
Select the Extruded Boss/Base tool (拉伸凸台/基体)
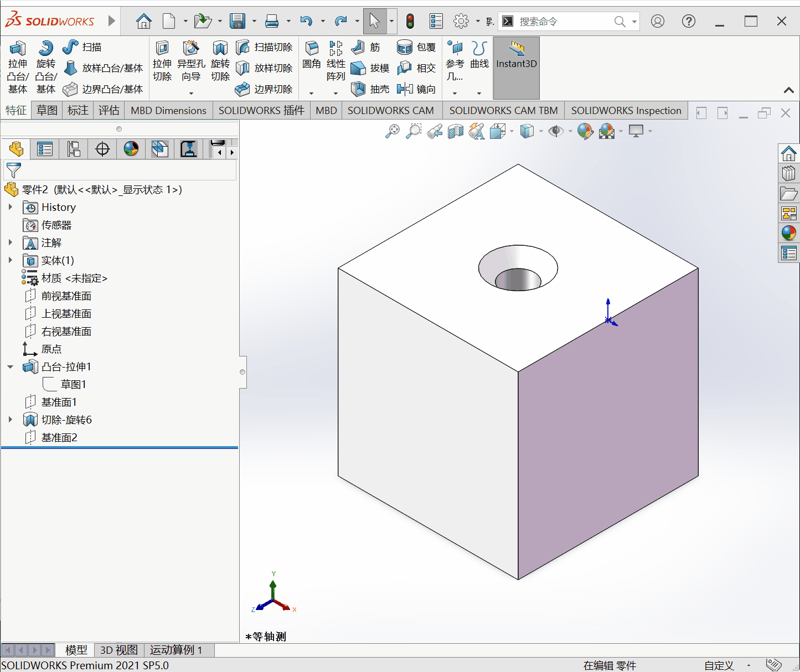18,67
